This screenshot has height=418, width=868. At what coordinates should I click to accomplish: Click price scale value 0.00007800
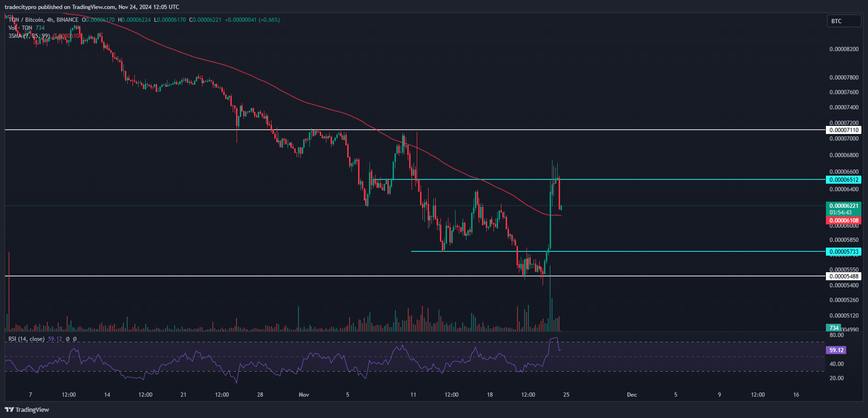pos(844,78)
